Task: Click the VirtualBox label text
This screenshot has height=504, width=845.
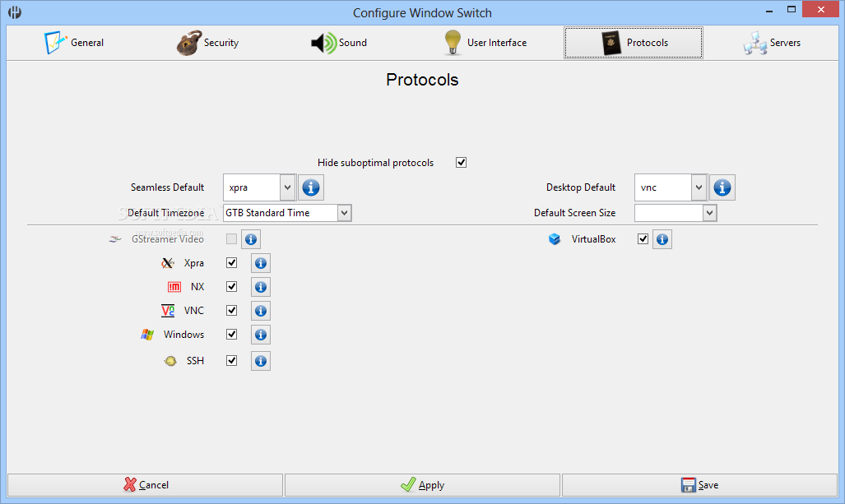Action: [593, 239]
